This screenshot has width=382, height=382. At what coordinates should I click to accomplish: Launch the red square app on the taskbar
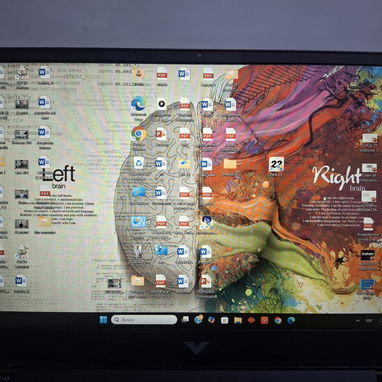(264, 320)
